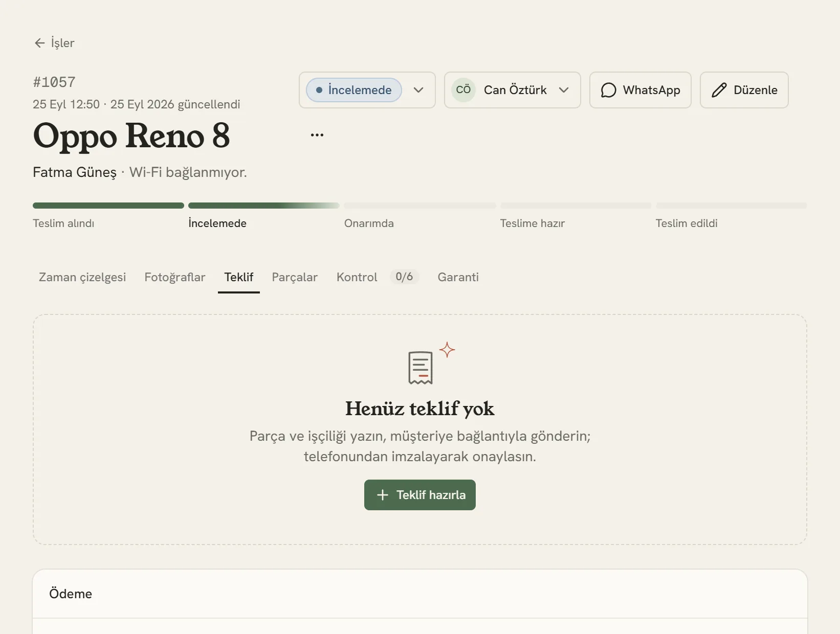Select the Teslim edildi stage label
The height and width of the screenshot is (634, 840).
point(687,223)
